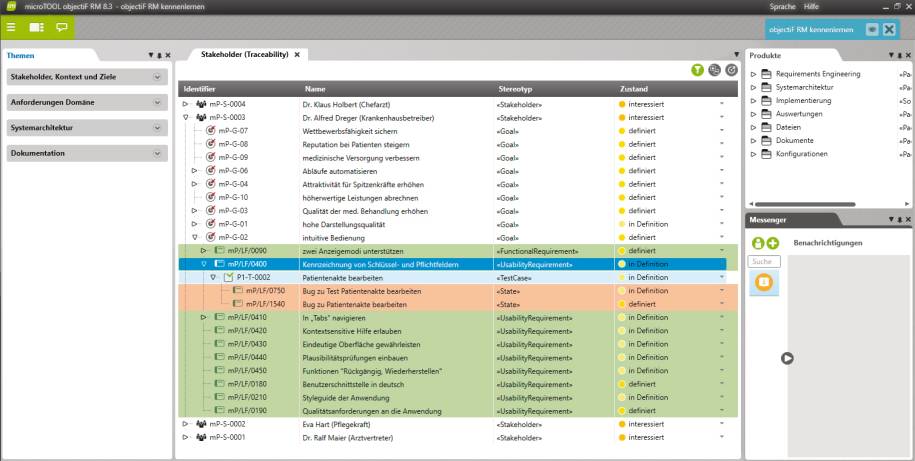915x461 pixels.
Task: Open Zustand dropdown for mP-S-0004 row
Action: coord(722,104)
